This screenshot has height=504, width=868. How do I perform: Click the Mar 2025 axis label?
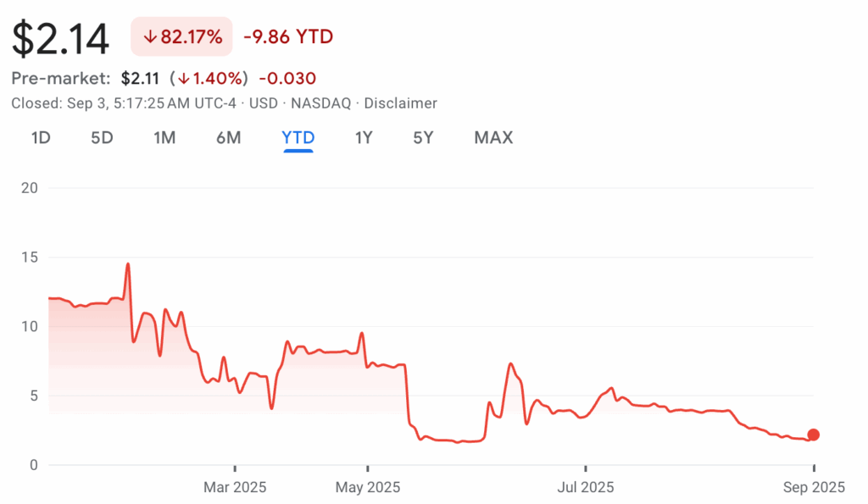pos(235,487)
